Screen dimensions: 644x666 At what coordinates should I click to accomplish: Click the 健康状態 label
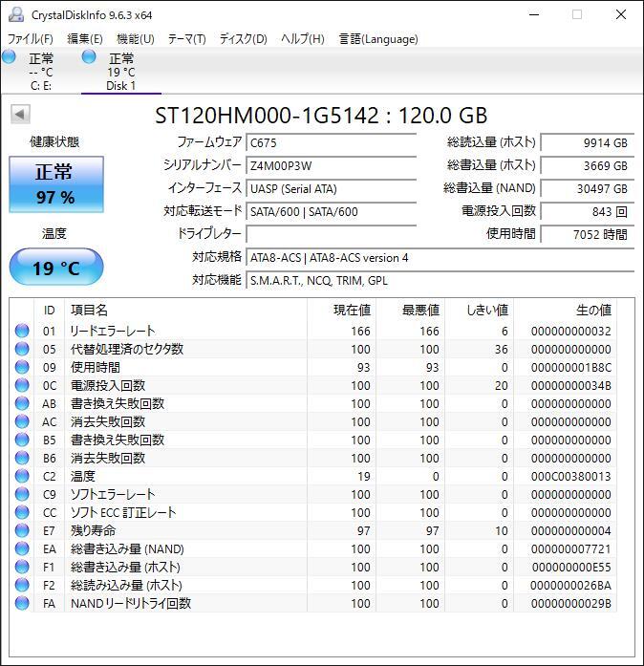coord(54,141)
